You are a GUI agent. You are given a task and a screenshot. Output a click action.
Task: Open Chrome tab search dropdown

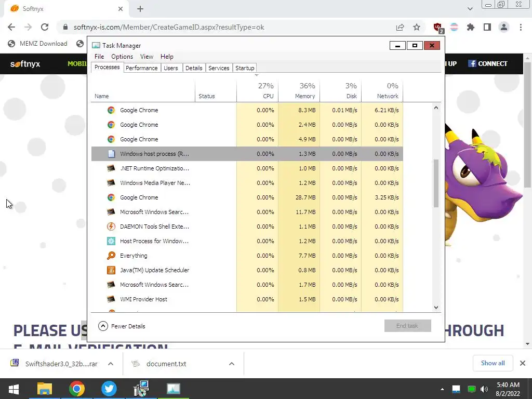(470, 9)
